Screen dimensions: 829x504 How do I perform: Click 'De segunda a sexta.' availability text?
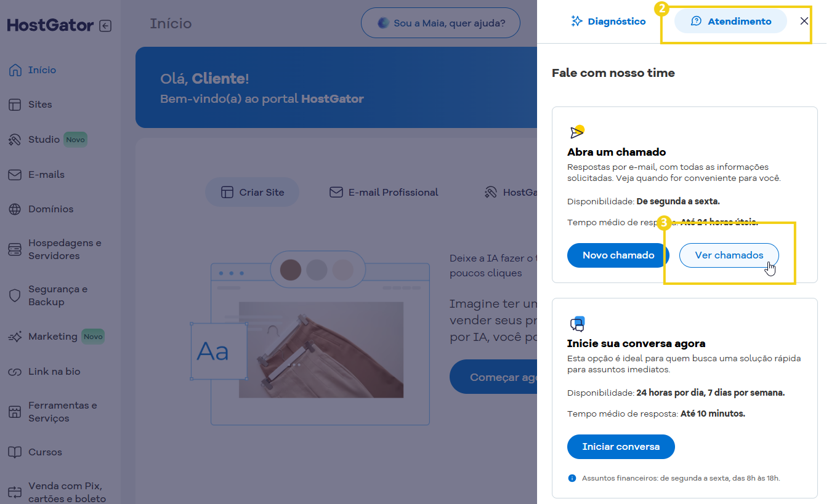[x=678, y=201]
